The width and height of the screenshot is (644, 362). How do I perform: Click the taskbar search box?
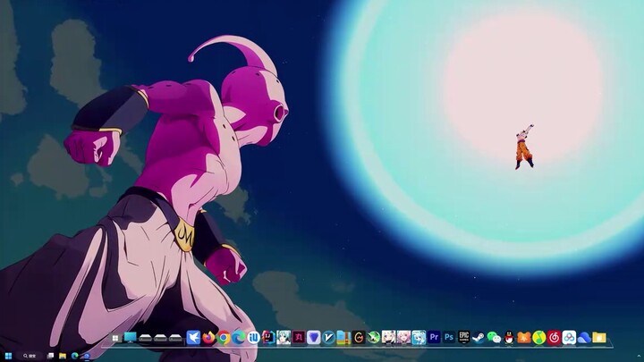31,356
